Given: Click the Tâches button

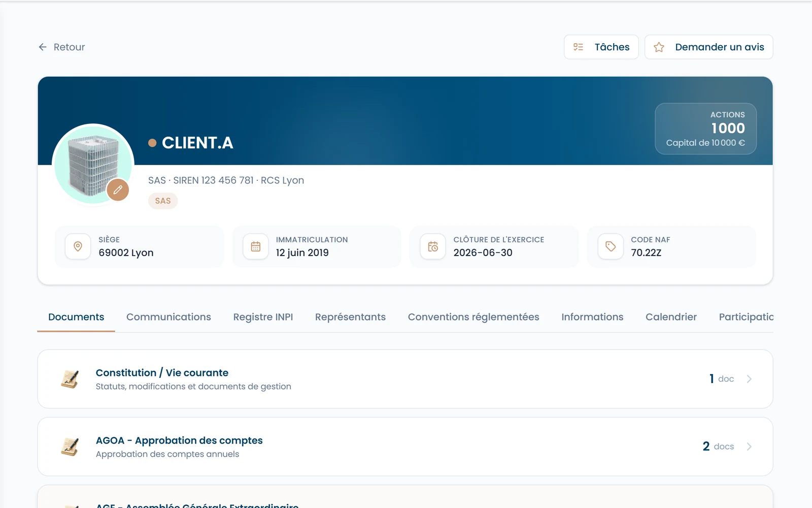Looking at the screenshot, I should [601, 47].
